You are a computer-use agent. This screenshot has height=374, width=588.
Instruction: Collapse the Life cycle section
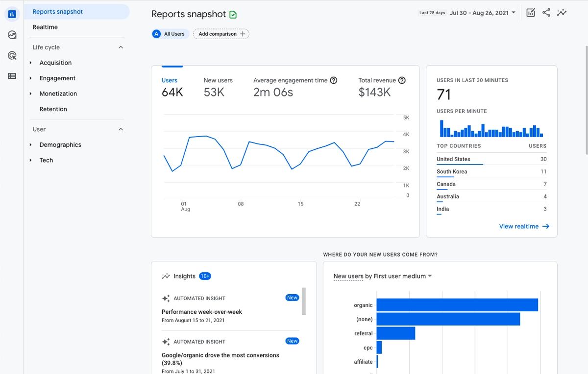(121, 47)
